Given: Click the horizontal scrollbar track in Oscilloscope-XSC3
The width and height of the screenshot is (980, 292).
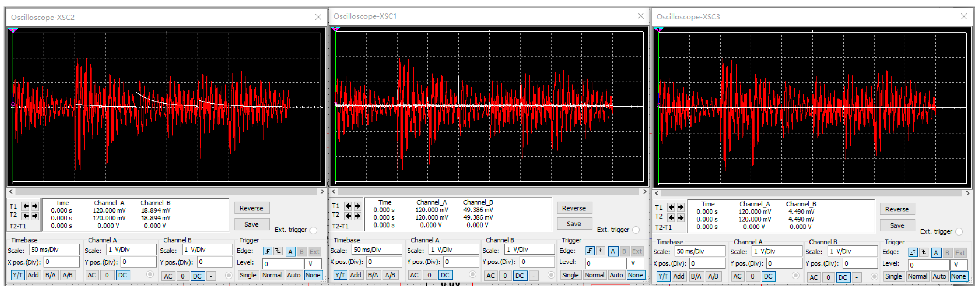Looking at the screenshot, I should (x=812, y=193).
